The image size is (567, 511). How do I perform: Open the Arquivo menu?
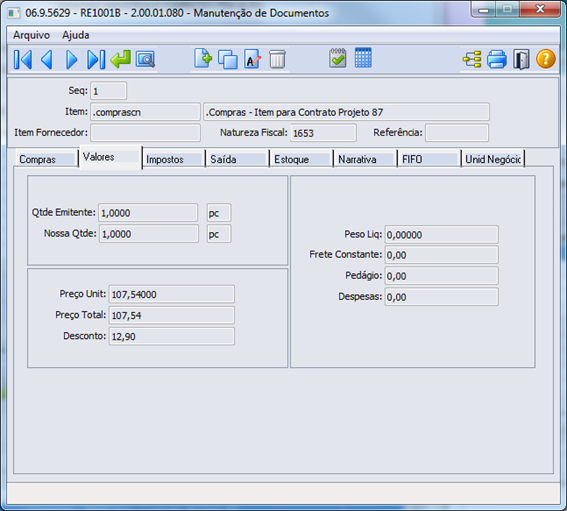pos(31,35)
